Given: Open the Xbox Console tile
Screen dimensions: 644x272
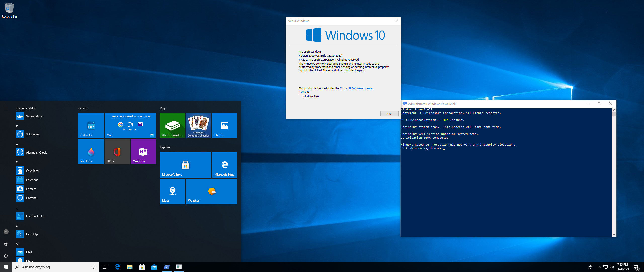Looking at the screenshot, I should point(173,126).
